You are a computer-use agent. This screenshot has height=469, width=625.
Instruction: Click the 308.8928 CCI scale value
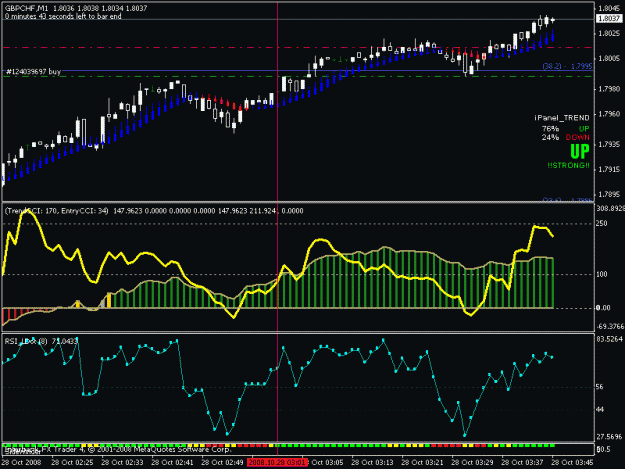click(x=610, y=208)
